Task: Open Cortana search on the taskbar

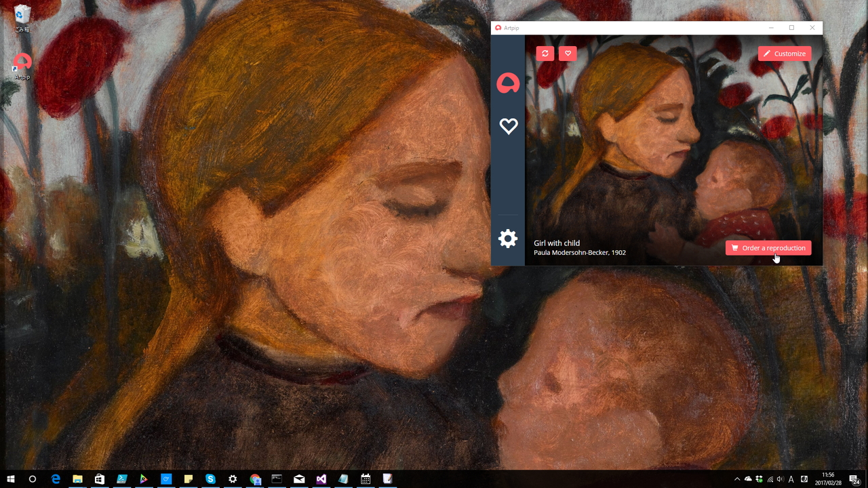Action: pos(32,479)
